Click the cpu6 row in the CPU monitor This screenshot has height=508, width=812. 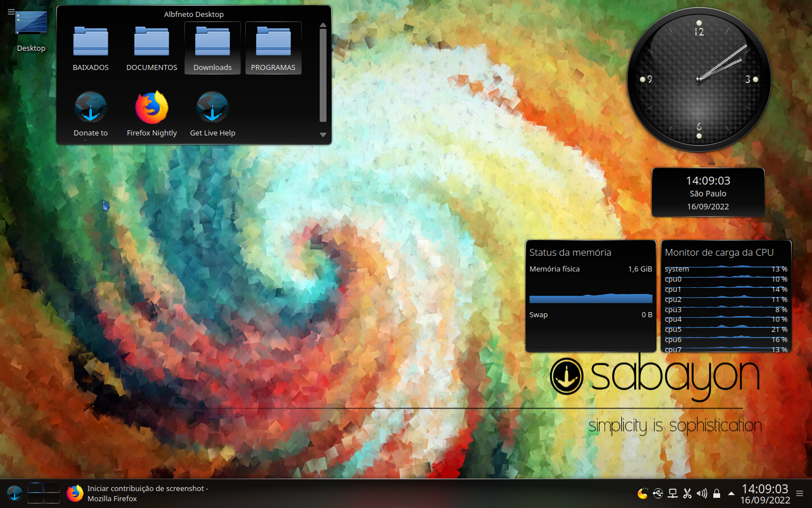tap(726, 340)
